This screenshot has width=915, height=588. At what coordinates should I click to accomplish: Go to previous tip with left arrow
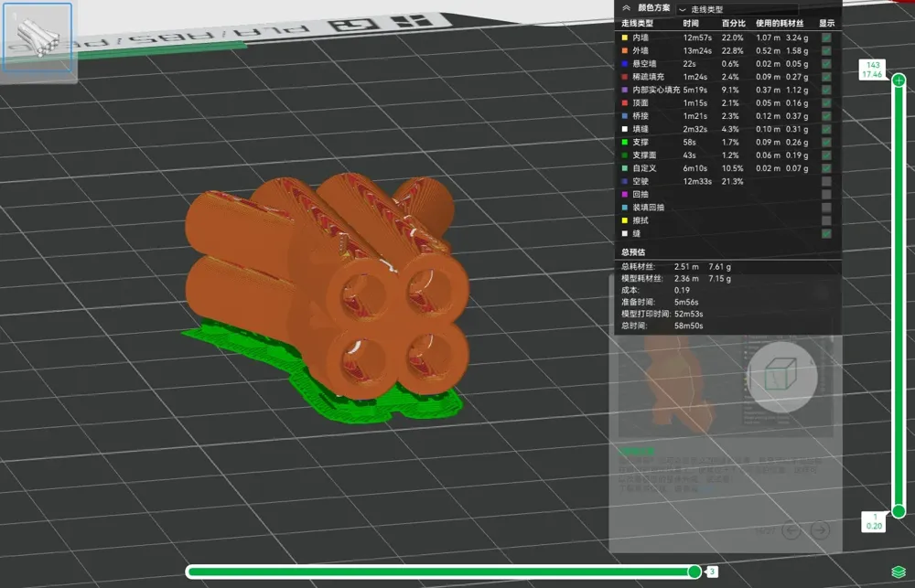point(791,529)
